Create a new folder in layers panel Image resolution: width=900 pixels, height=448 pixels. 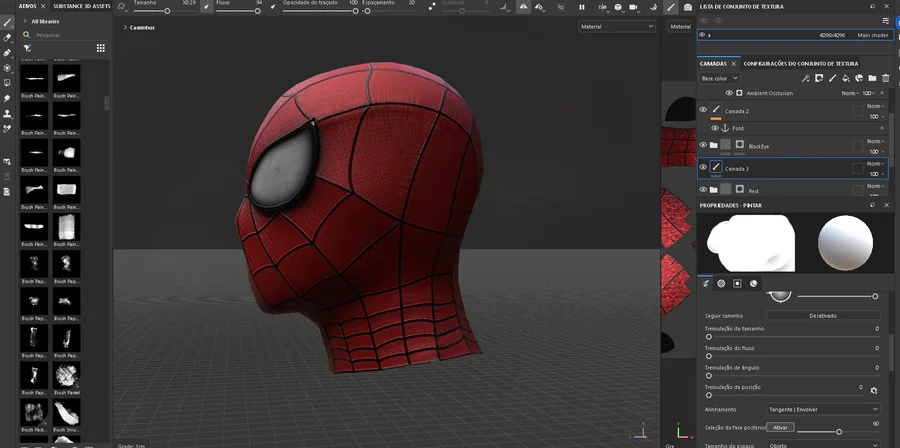872,78
